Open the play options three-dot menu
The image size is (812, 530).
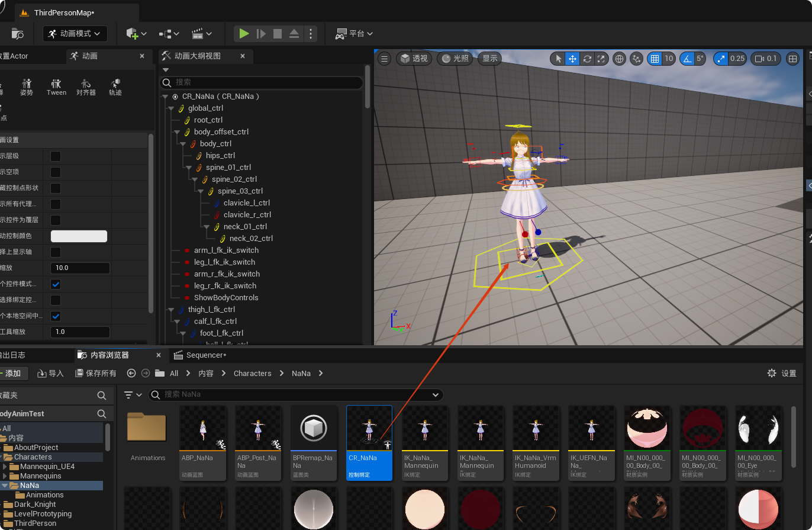[x=311, y=34]
